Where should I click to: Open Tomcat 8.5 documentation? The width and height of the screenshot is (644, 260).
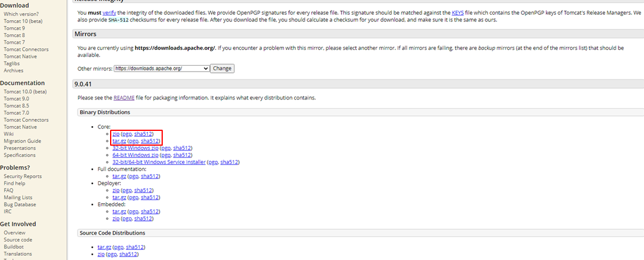(17, 105)
